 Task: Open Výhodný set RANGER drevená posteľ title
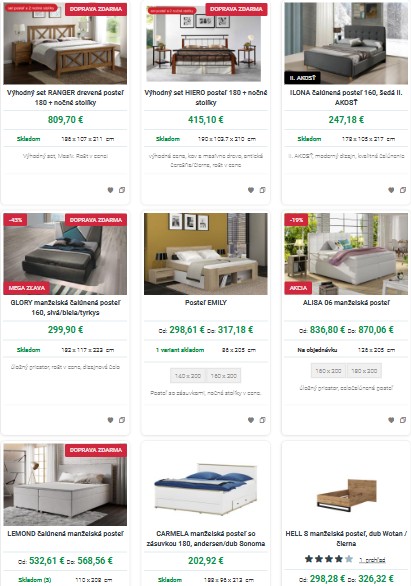(x=65, y=98)
